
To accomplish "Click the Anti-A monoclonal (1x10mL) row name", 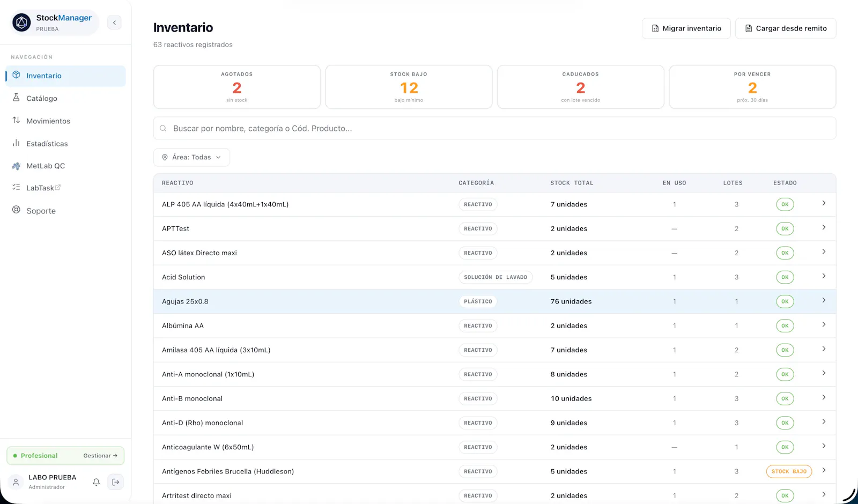I will click(x=208, y=374).
